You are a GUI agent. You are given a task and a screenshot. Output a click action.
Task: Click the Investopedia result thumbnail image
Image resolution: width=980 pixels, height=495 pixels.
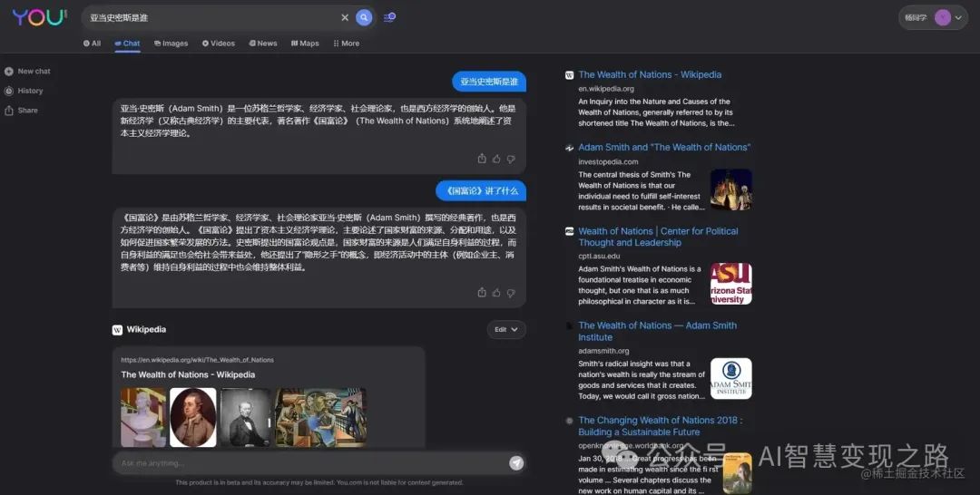[731, 189]
